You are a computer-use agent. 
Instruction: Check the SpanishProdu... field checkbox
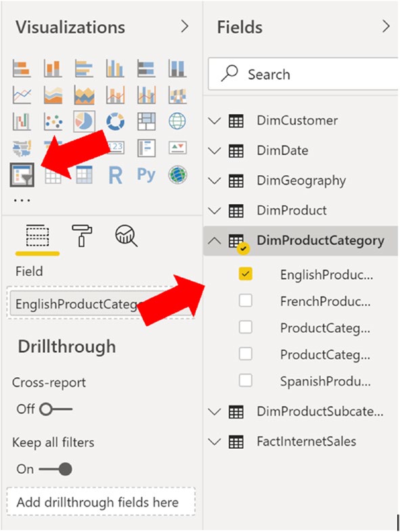point(246,381)
